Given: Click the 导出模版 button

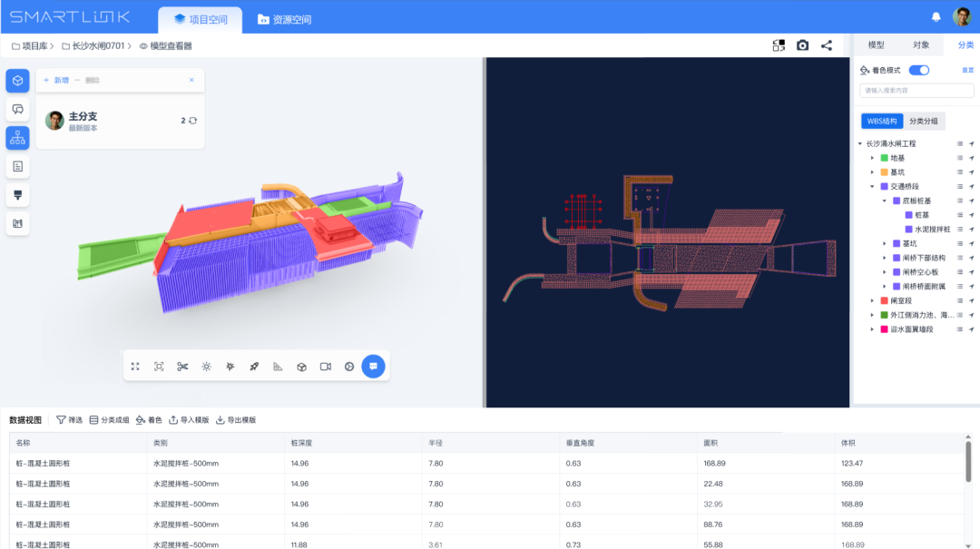Looking at the screenshot, I should (x=236, y=420).
